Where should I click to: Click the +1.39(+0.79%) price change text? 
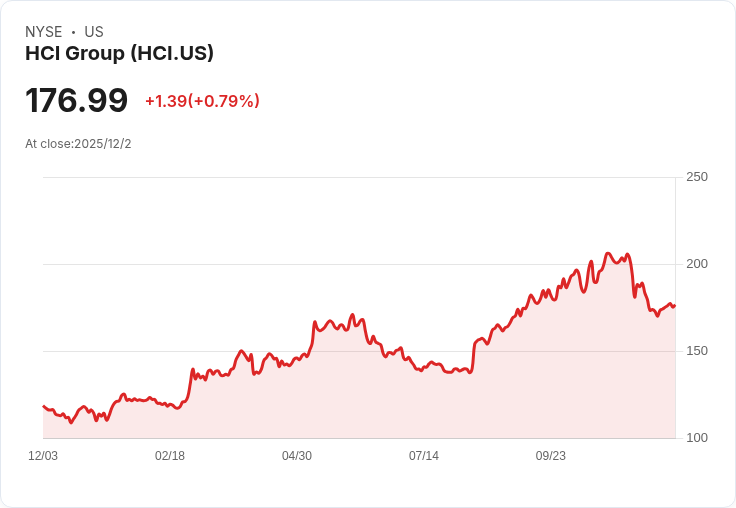[202, 101]
